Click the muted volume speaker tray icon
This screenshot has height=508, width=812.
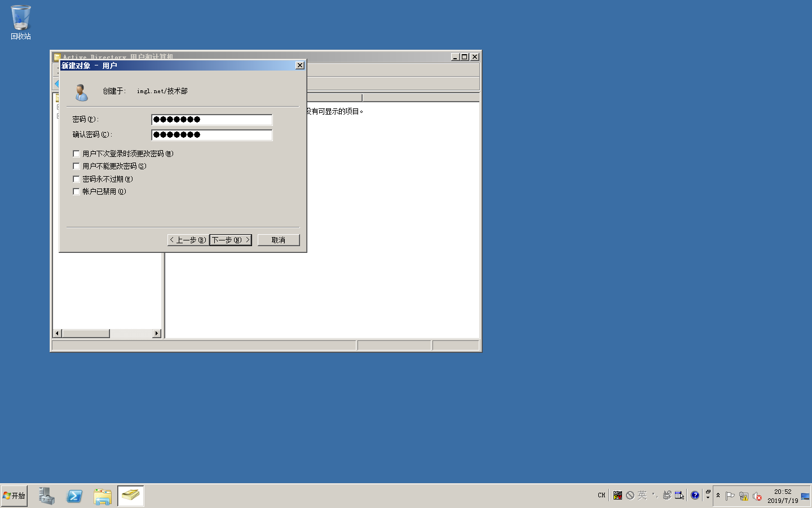coord(757,496)
